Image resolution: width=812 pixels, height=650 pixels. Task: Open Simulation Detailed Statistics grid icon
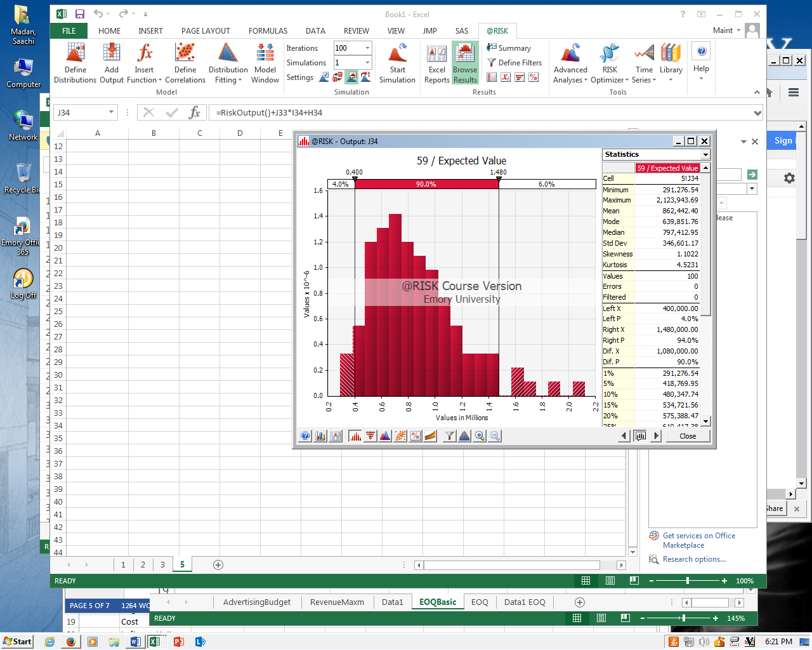point(492,77)
